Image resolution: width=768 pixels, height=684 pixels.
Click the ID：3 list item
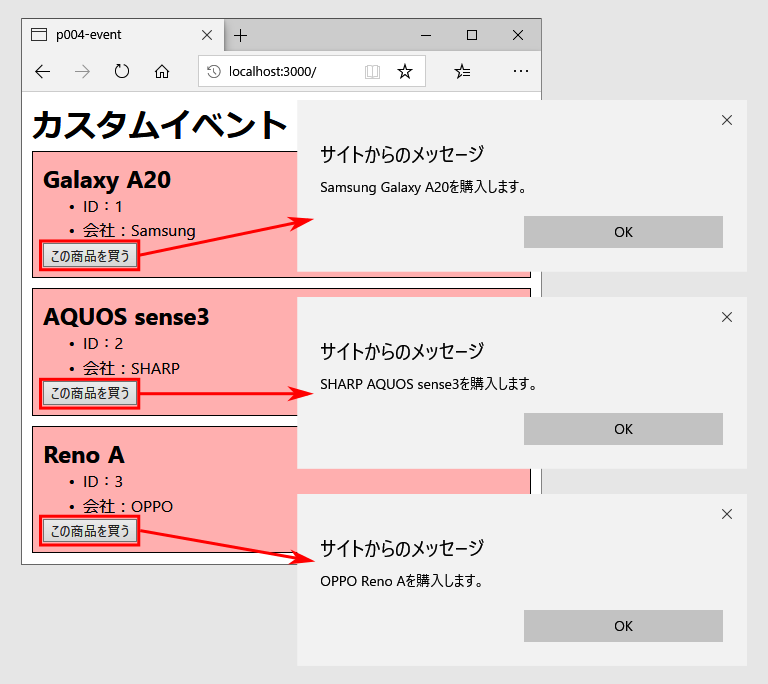pyautogui.click(x=103, y=482)
